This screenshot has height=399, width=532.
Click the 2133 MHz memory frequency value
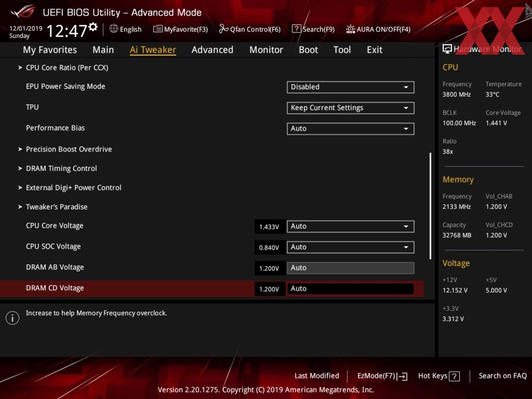pyautogui.click(x=457, y=207)
